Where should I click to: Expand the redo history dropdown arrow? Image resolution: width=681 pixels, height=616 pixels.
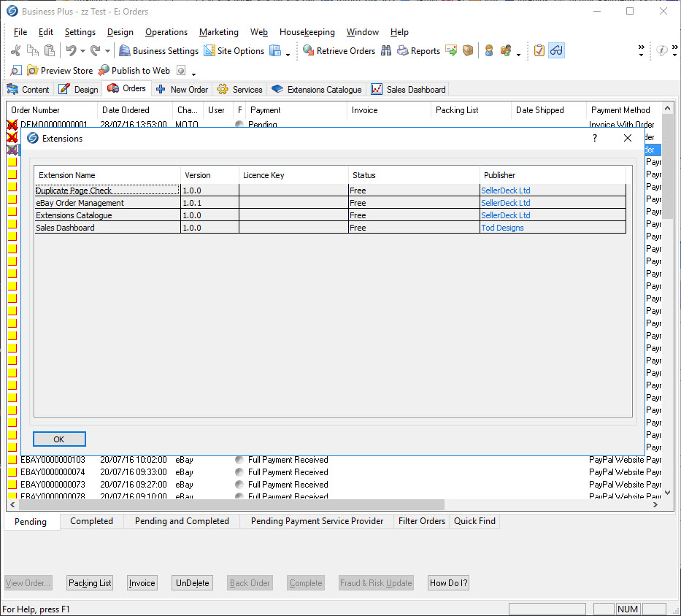107,52
